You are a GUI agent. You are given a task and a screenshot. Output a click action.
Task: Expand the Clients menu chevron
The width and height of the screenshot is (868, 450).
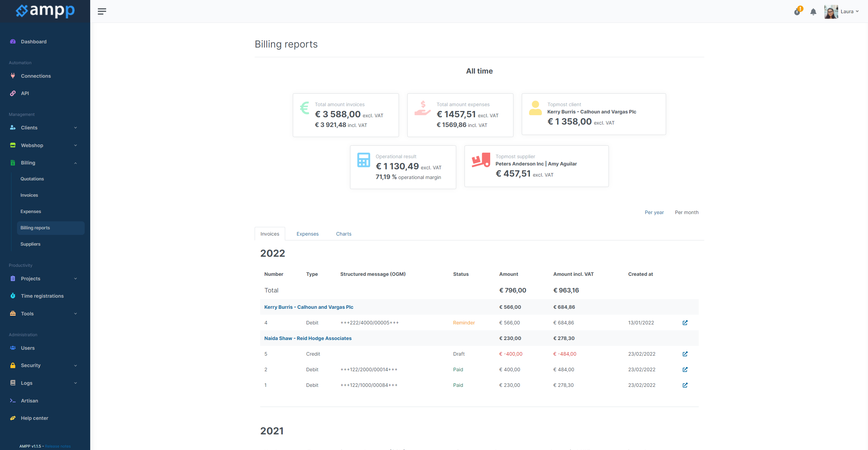75,128
